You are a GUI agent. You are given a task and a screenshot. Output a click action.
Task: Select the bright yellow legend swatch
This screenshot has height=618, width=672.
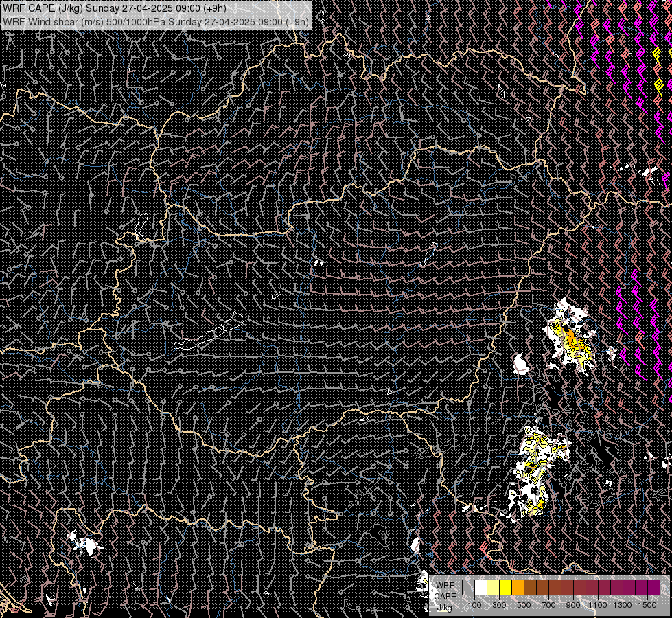click(505, 587)
